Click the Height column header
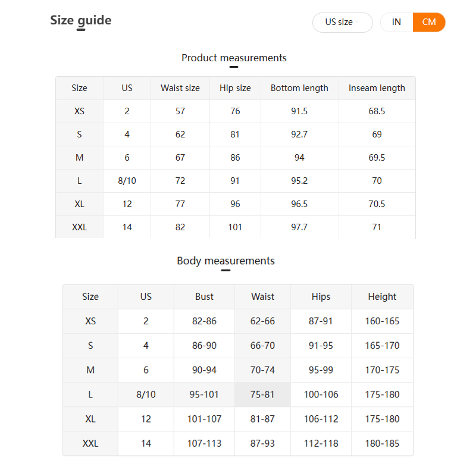Screen dimensions: 476x476 pyautogui.click(x=382, y=296)
